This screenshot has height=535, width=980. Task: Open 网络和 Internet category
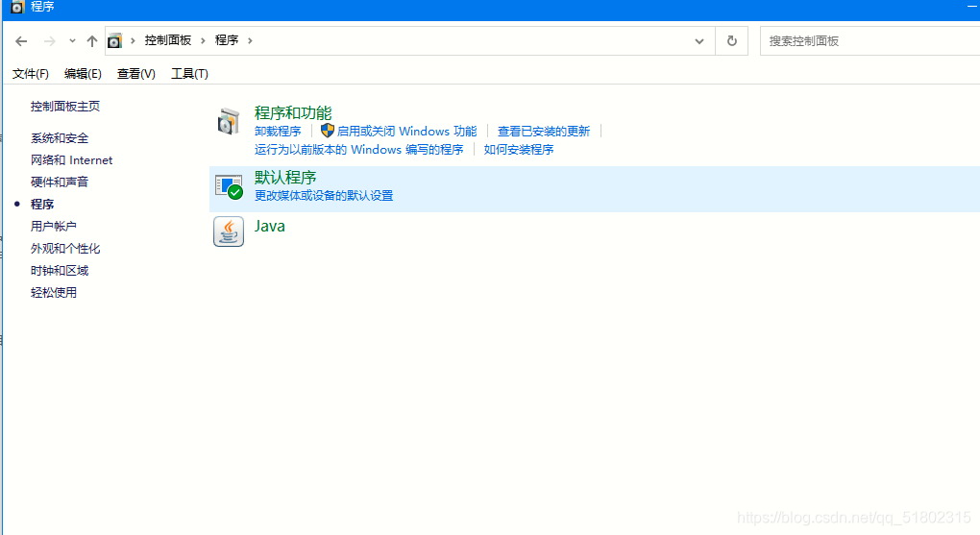click(x=71, y=160)
